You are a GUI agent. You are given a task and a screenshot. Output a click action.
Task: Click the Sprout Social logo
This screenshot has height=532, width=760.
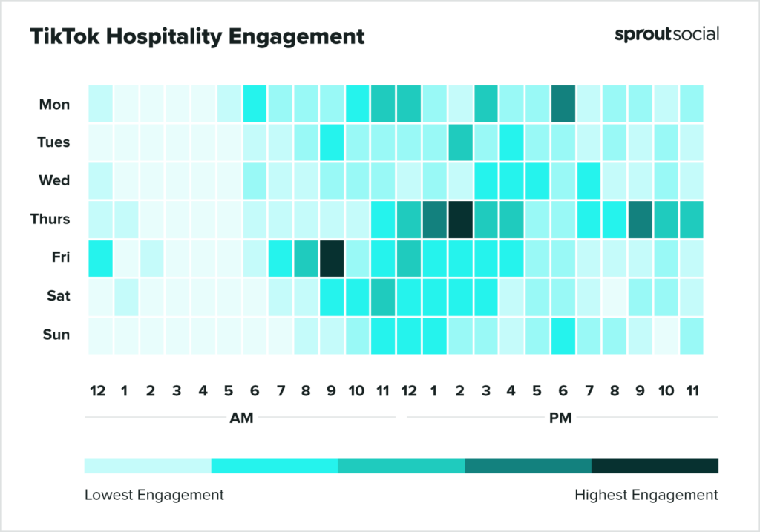(x=666, y=34)
